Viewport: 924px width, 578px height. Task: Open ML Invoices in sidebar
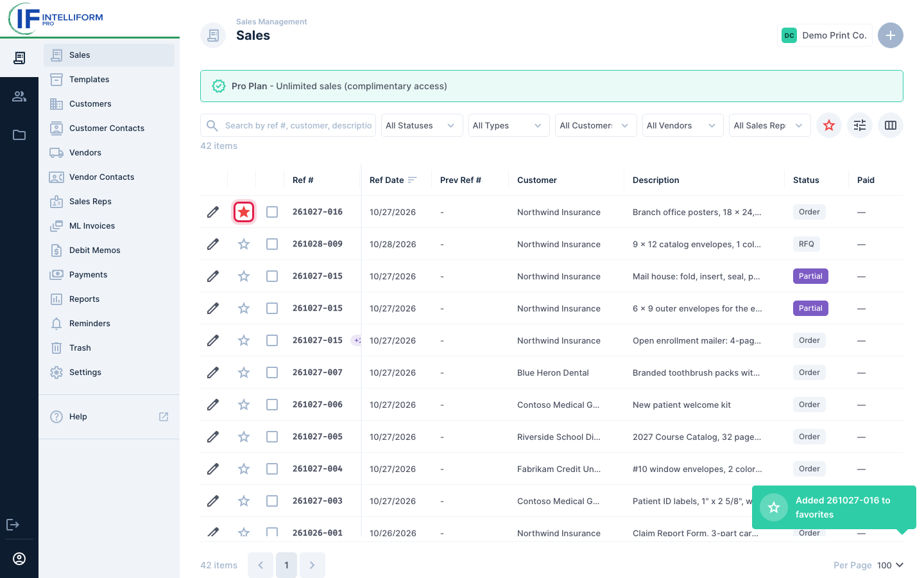pos(109,226)
